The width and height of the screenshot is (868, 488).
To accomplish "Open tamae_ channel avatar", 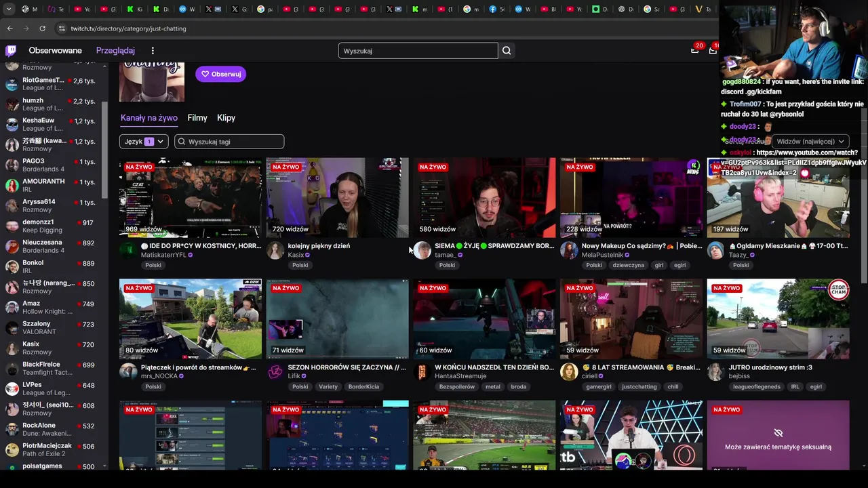I will (x=422, y=250).
